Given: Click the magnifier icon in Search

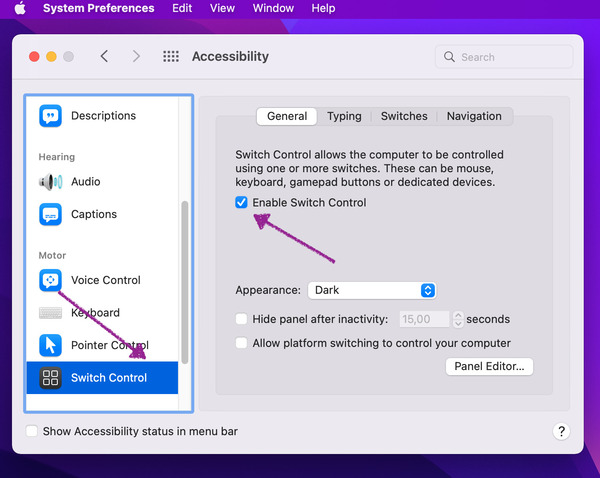Looking at the screenshot, I should click(x=449, y=57).
